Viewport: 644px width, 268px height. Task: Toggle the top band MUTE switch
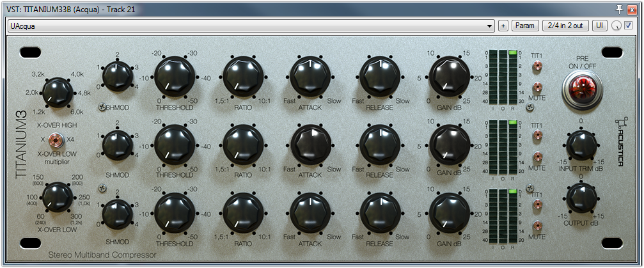coord(537,88)
